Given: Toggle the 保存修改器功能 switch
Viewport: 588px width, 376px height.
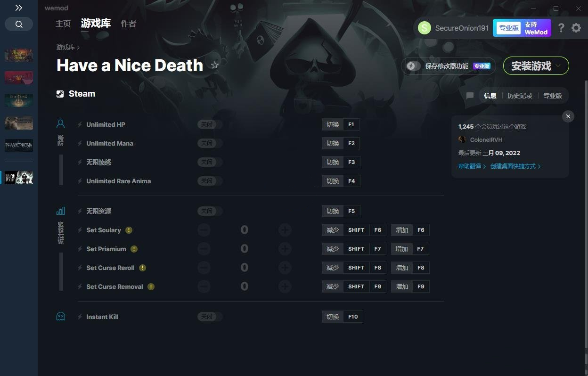Looking at the screenshot, I should tap(414, 66).
